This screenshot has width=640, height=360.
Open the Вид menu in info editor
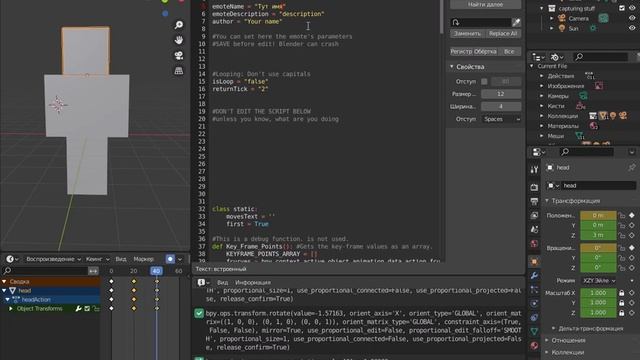[222, 282]
